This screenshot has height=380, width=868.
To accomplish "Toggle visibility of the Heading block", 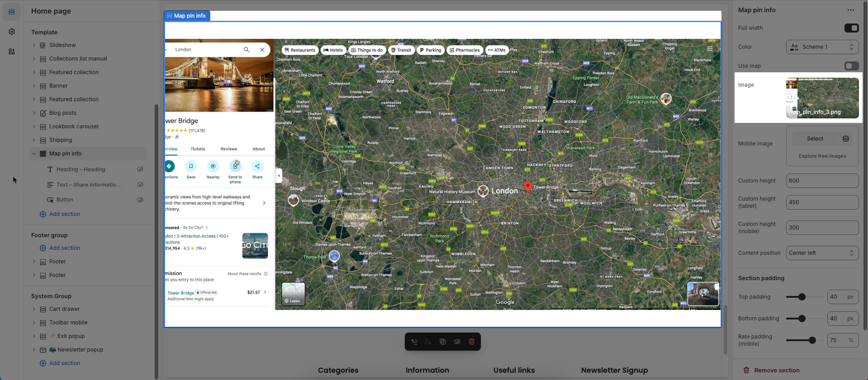I will (x=140, y=169).
